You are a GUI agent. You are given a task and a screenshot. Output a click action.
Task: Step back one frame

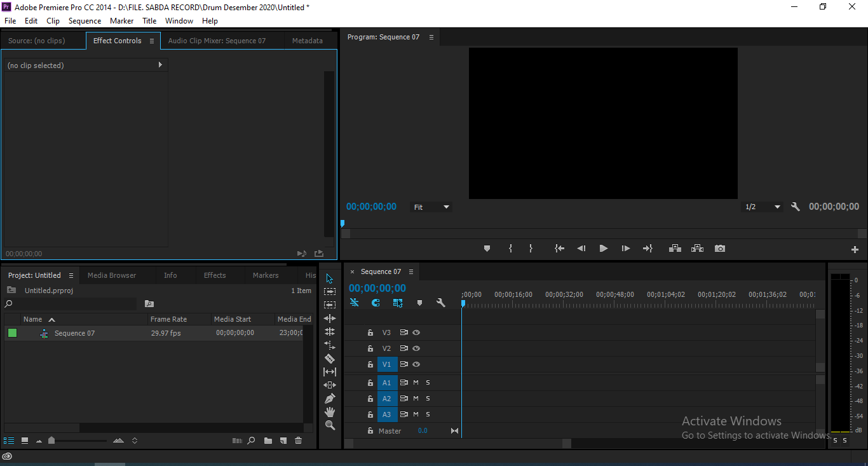click(x=581, y=249)
